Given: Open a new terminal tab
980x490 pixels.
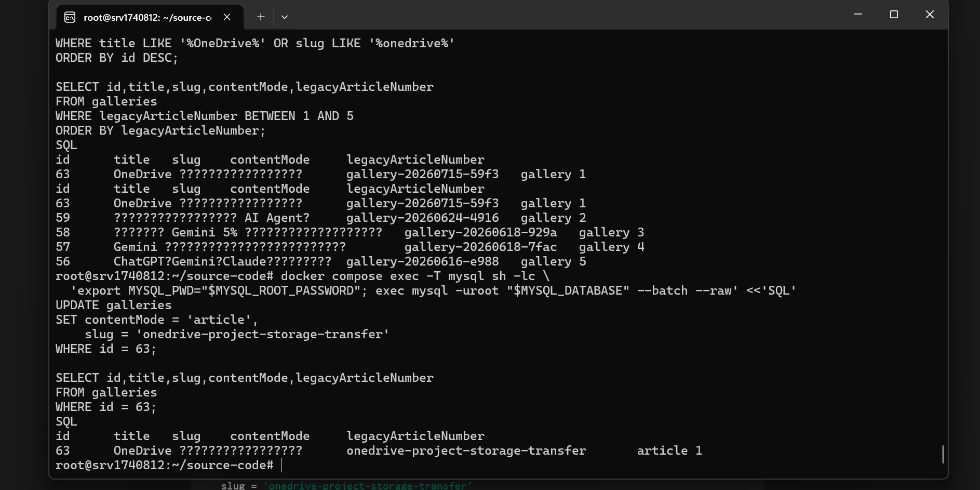Looking at the screenshot, I should pyautogui.click(x=261, y=17).
